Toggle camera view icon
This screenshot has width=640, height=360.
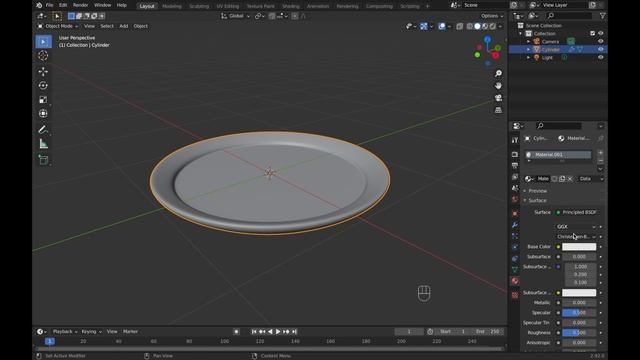[x=498, y=98]
